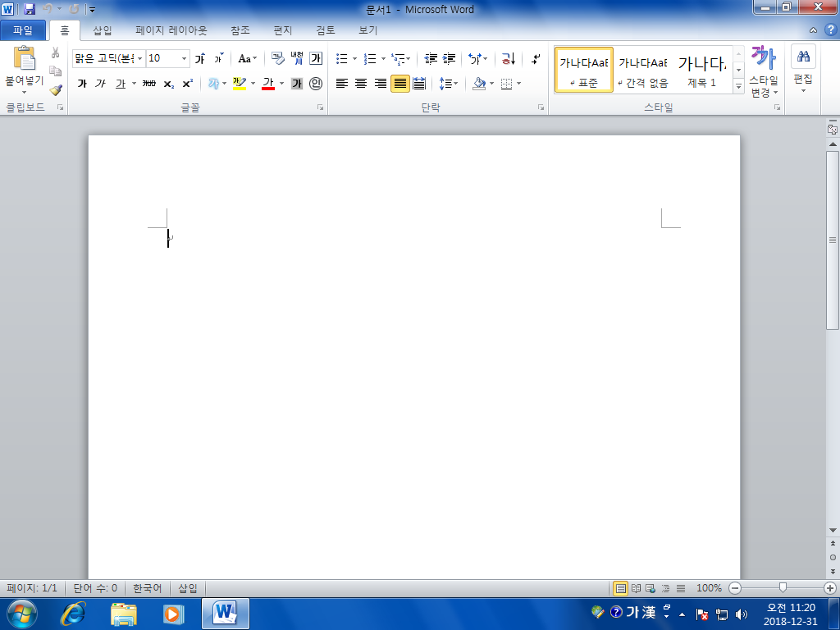The height and width of the screenshot is (630, 840).
Task: Click the Cut scissors icon
Action: coord(55,52)
